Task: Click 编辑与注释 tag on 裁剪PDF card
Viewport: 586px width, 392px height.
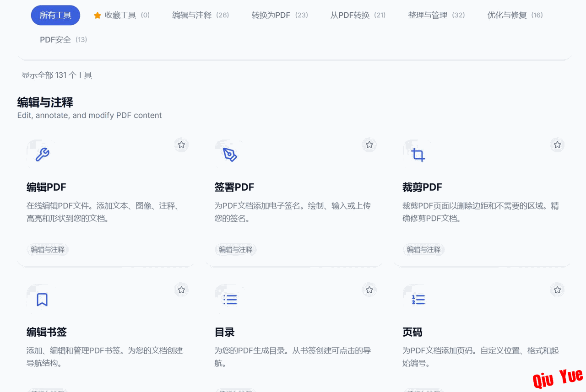Action: [x=423, y=250]
